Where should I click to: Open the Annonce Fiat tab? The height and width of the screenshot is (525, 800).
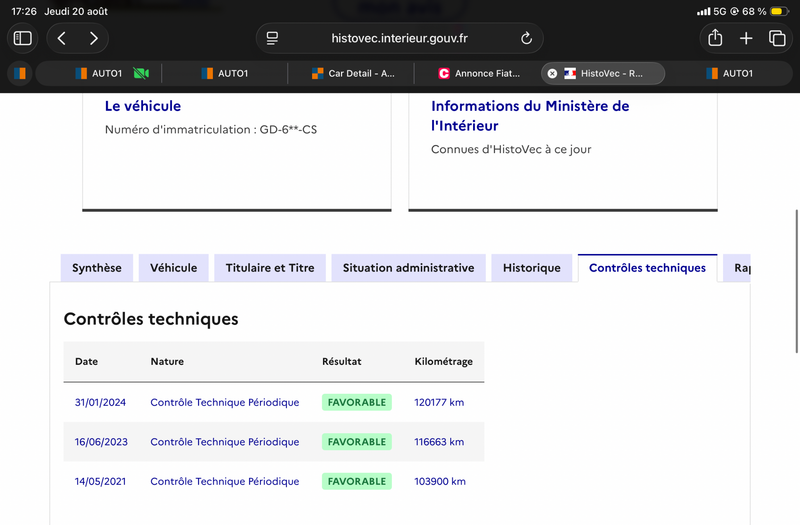479,73
